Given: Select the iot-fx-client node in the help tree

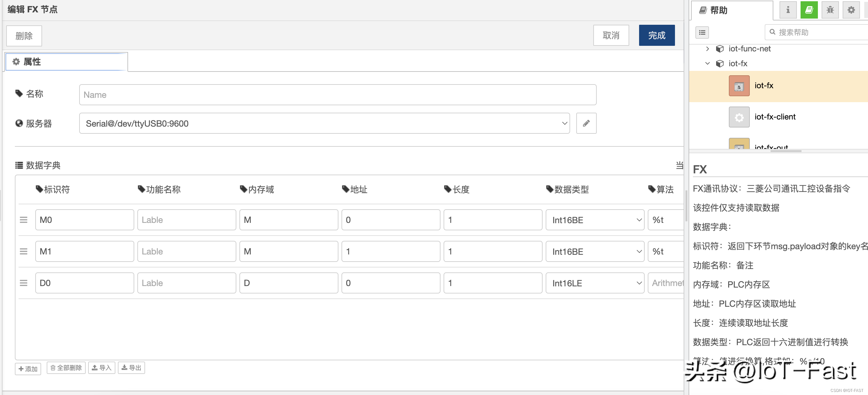Looking at the screenshot, I should 775,117.
